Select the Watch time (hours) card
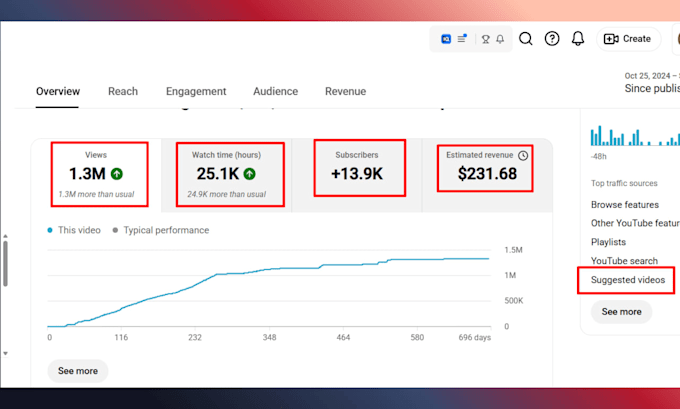The height and width of the screenshot is (409, 680). 227,175
